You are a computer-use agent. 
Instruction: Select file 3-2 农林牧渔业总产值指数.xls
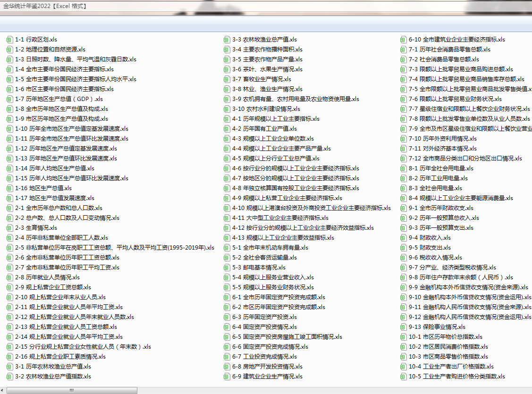[53, 377]
